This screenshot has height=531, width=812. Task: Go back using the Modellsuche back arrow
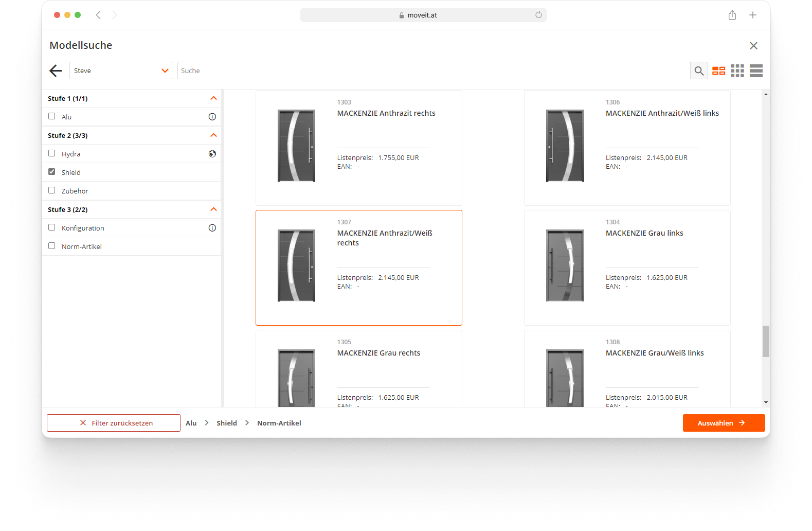click(56, 70)
